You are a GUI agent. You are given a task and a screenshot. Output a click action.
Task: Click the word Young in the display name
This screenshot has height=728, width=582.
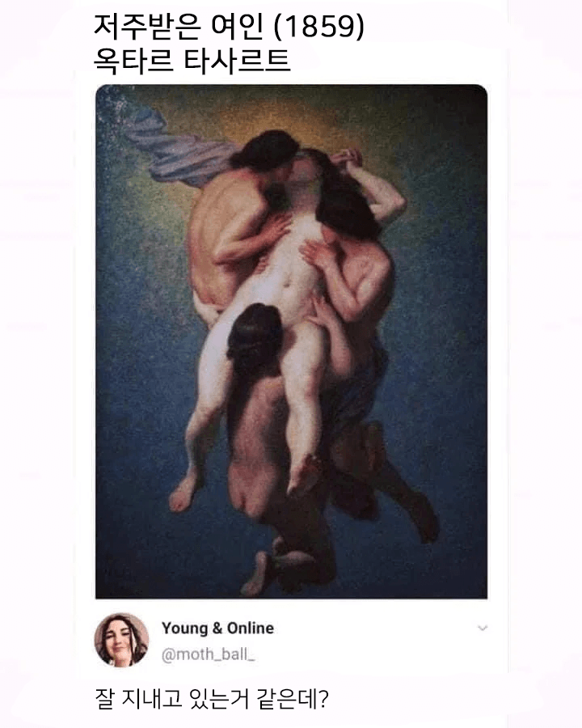(185, 629)
